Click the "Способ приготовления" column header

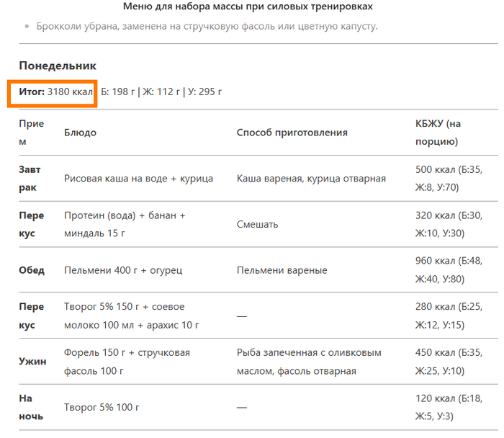[x=292, y=133]
